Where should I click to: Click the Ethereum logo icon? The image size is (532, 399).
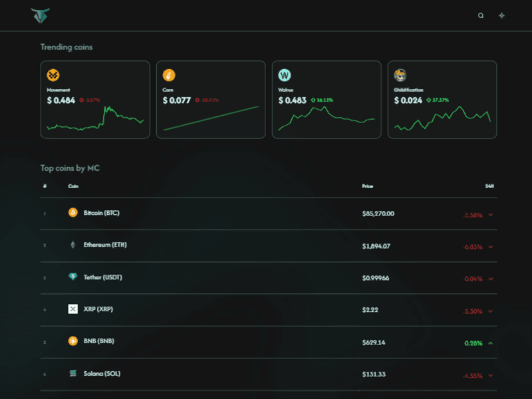pyautogui.click(x=73, y=245)
